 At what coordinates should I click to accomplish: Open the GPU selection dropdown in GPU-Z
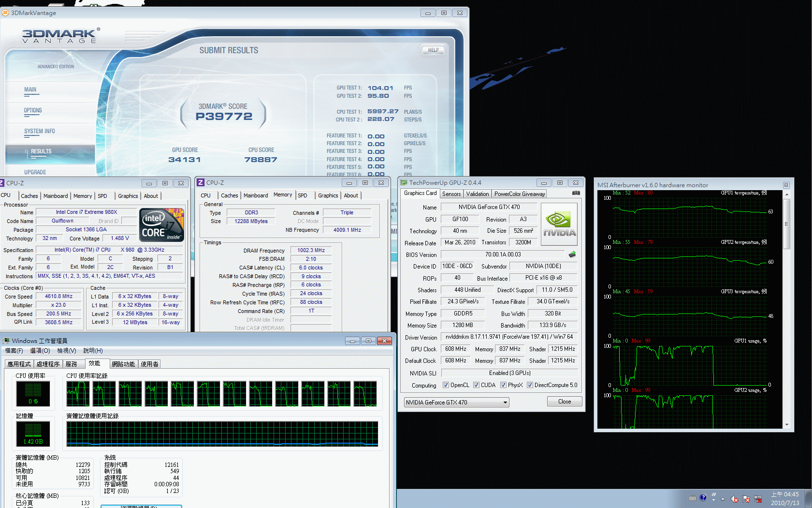[x=456, y=402]
